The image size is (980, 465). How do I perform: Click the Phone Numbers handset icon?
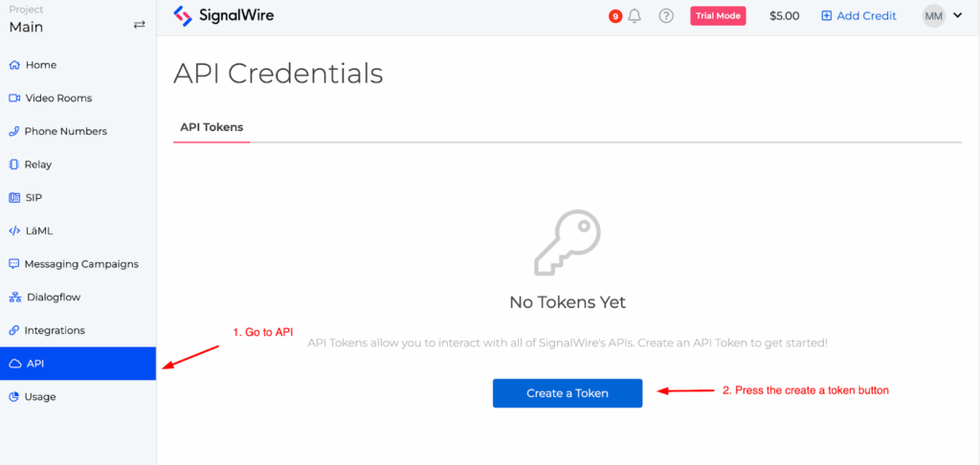[14, 131]
